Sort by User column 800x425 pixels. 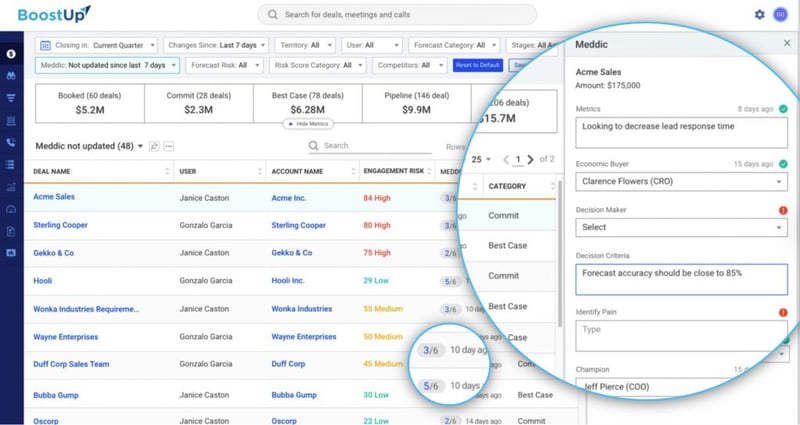coord(260,171)
